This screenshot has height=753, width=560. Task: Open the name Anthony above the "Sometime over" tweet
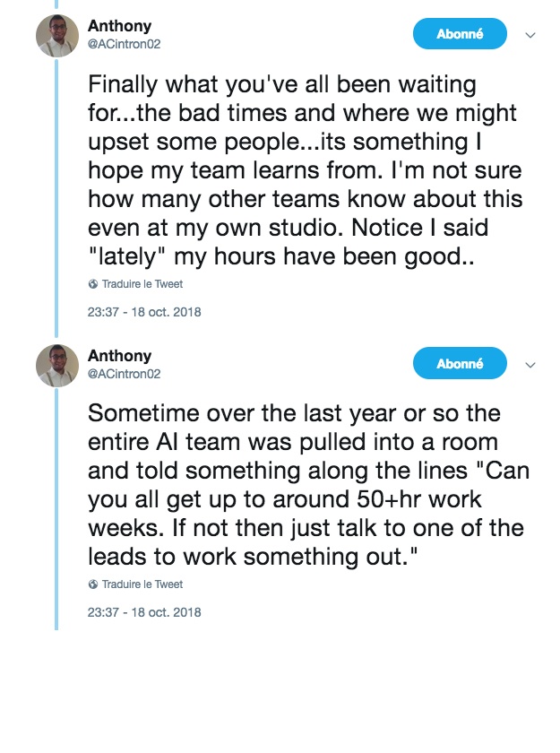[119, 356]
